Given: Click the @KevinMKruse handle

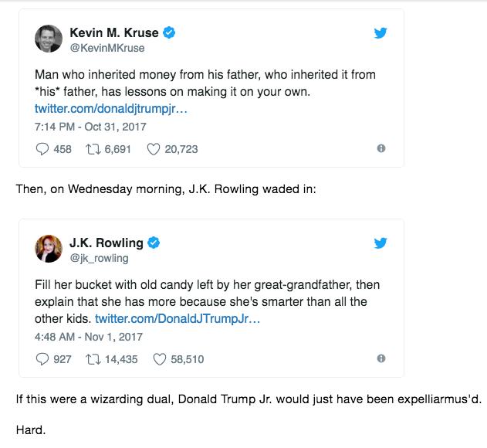Looking at the screenshot, I should click(107, 48).
